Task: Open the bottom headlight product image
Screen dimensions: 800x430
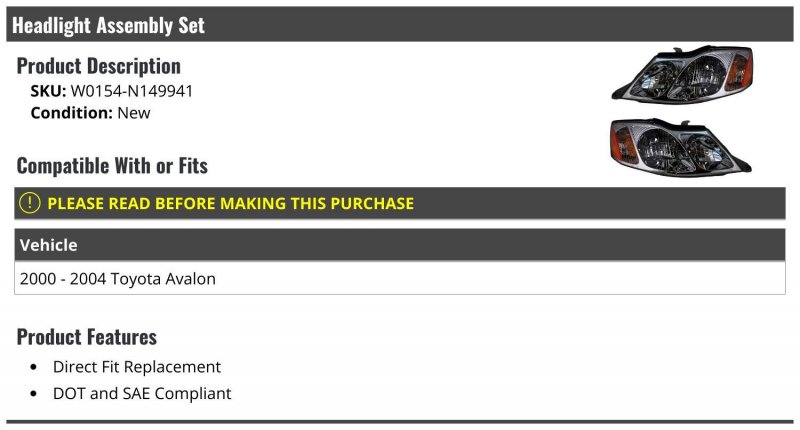Action: pyautogui.click(x=681, y=147)
